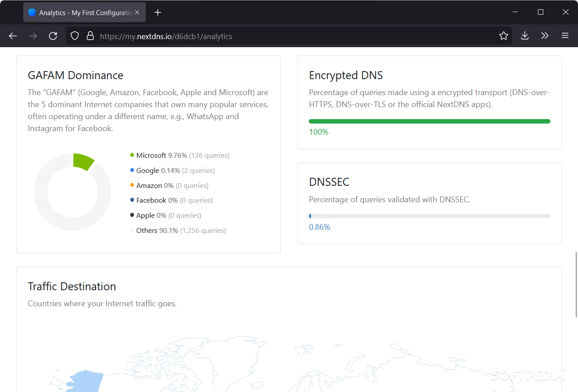The width and height of the screenshot is (578, 392).
Task: View site security padlock info
Action: coord(90,36)
